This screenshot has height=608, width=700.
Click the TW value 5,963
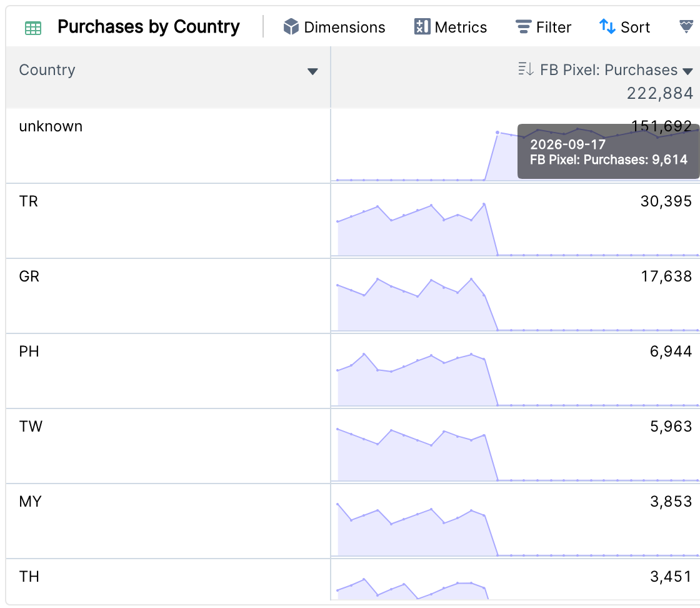pos(671,426)
